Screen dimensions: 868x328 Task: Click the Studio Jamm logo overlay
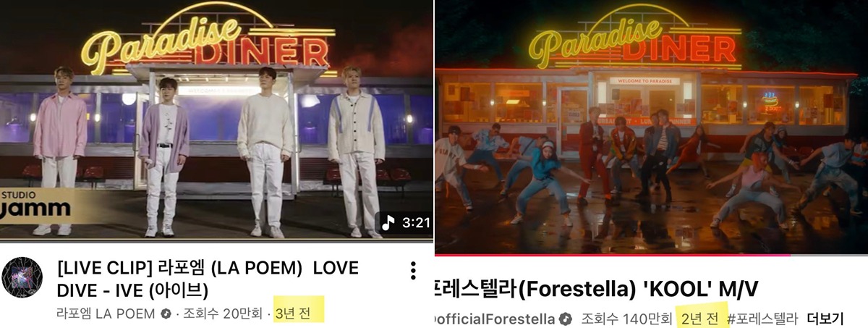(x=35, y=205)
